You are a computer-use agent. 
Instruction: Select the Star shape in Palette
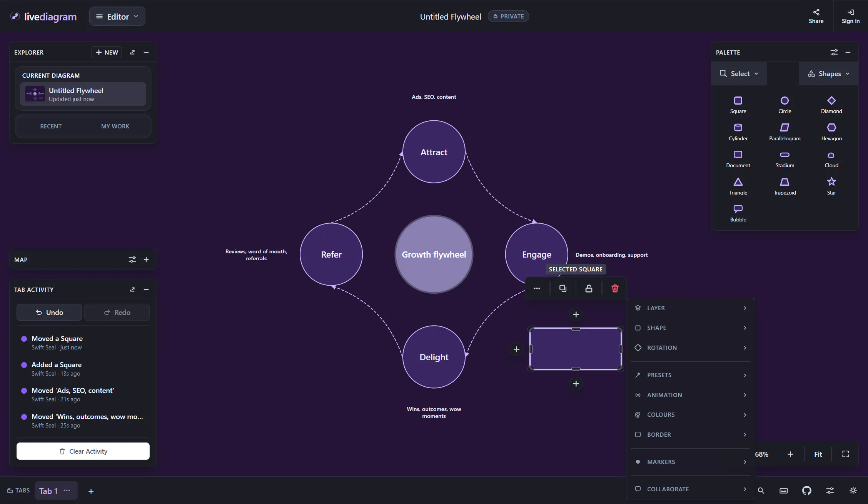(x=831, y=186)
